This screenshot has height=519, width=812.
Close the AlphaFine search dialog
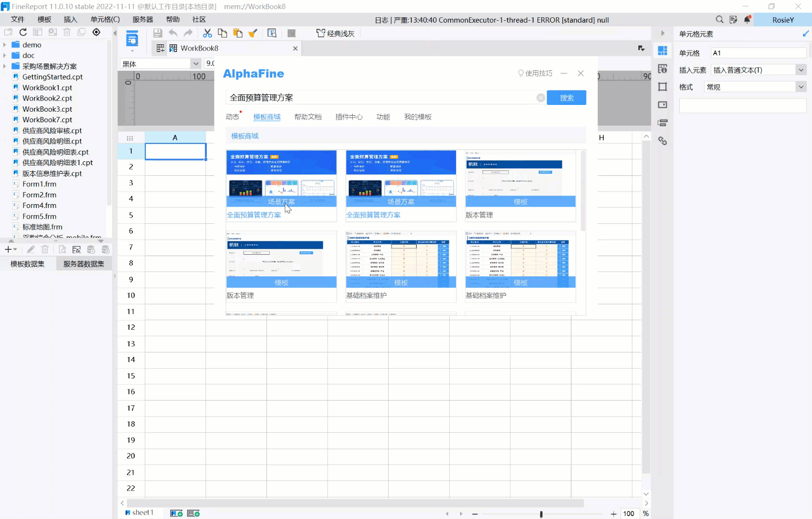(x=581, y=73)
